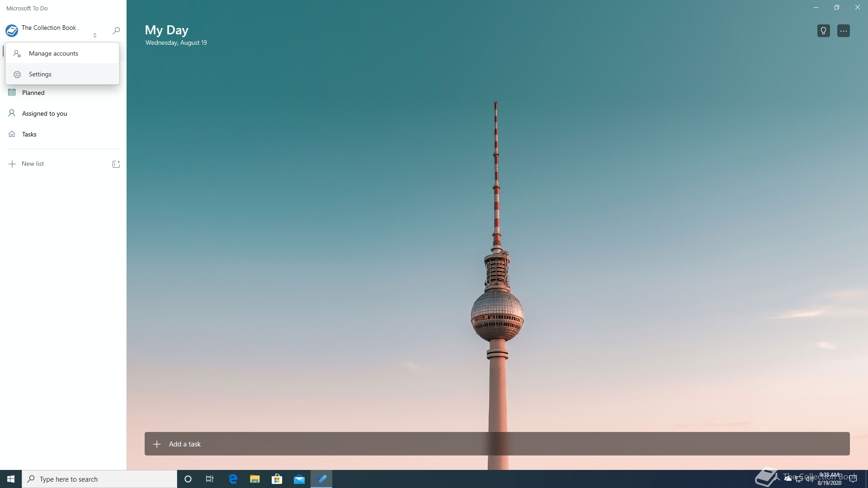Open Task View on the taskbar
Viewport: 868px width, 488px height.
(210, 479)
